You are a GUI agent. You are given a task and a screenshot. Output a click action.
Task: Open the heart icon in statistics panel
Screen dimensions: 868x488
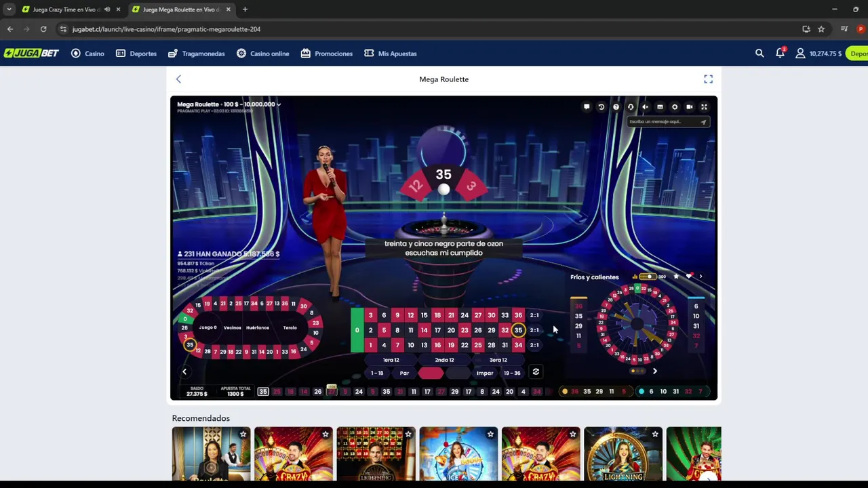(x=689, y=277)
